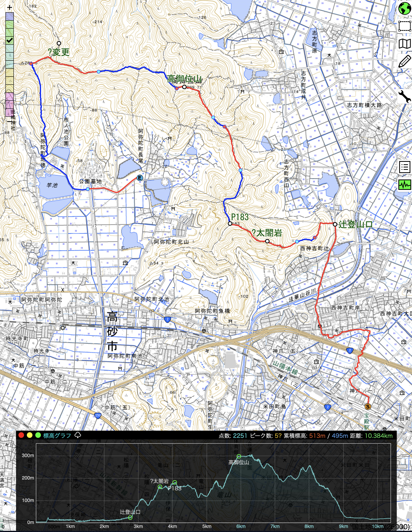
Task: Select the dashed rectangle selection tool
Action: point(404,26)
